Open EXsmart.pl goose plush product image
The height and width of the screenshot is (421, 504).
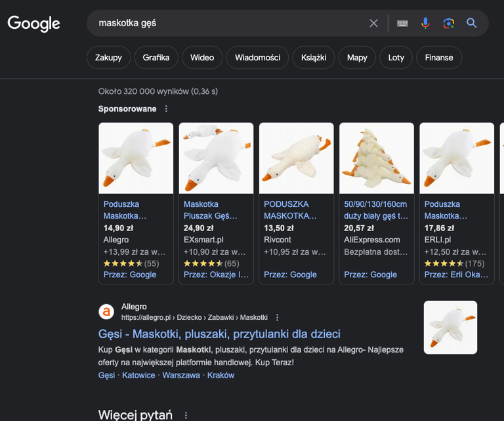217,158
